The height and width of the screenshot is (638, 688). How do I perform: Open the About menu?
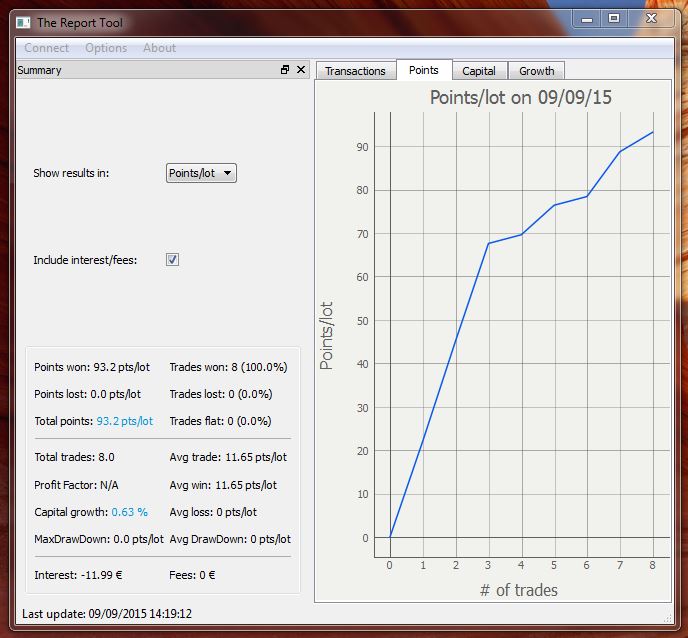(159, 48)
